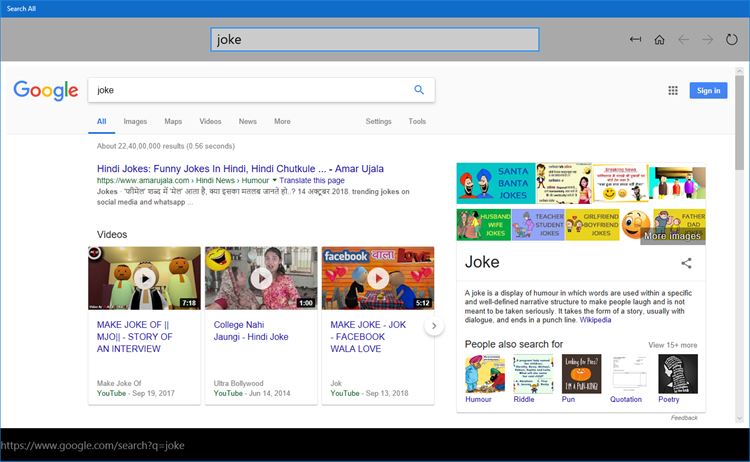This screenshot has height=462, width=750.
Task: Navigate back with the left arrow
Action: [x=684, y=39]
